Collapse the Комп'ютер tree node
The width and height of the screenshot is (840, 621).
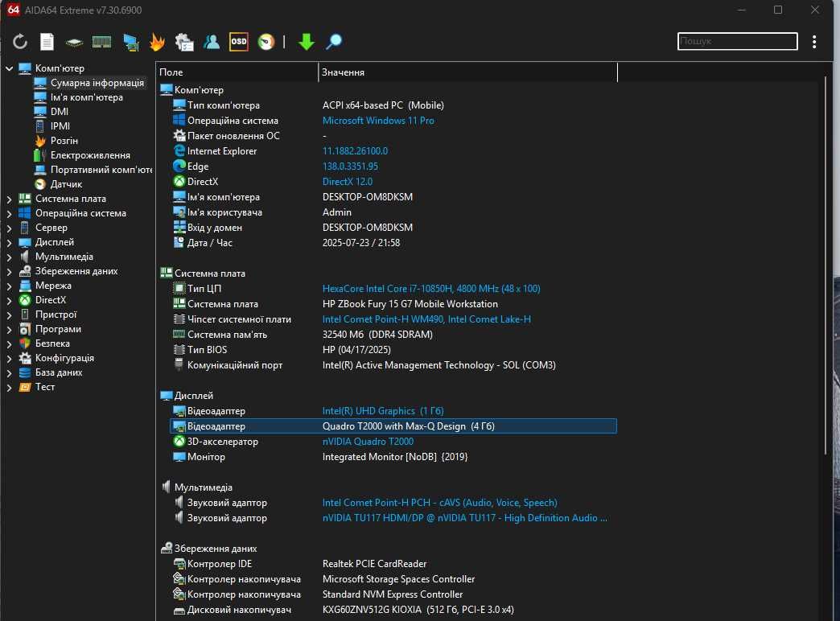pyautogui.click(x=9, y=68)
